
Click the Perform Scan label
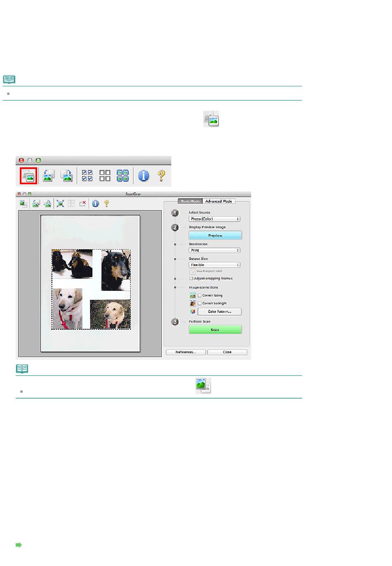click(x=200, y=321)
